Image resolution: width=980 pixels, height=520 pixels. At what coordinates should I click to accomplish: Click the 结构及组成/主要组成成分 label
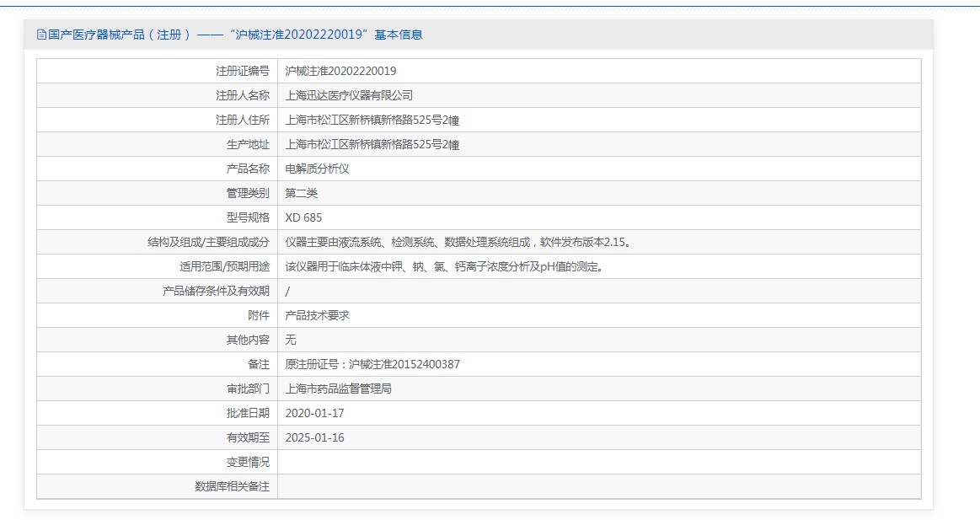pos(209,242)
